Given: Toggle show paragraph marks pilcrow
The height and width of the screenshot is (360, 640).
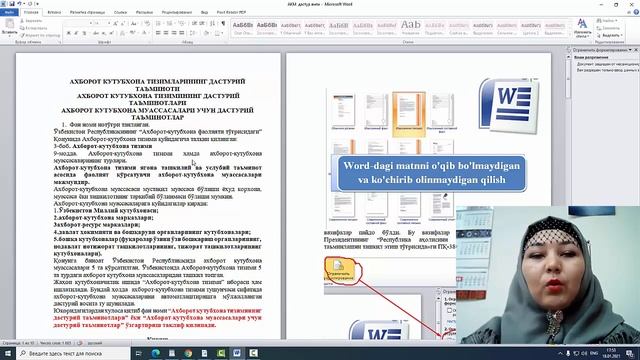Looking at the screenshot, I should (223, 23).
